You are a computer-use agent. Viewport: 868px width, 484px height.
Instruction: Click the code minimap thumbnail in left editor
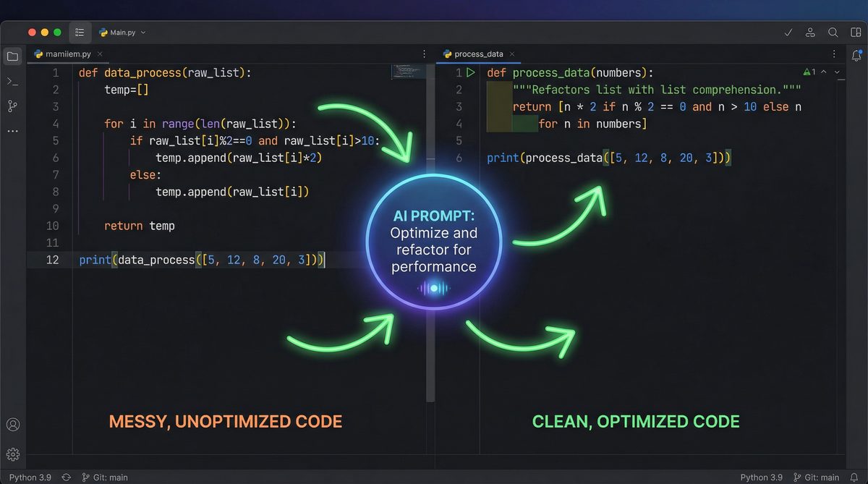(409, 72)
